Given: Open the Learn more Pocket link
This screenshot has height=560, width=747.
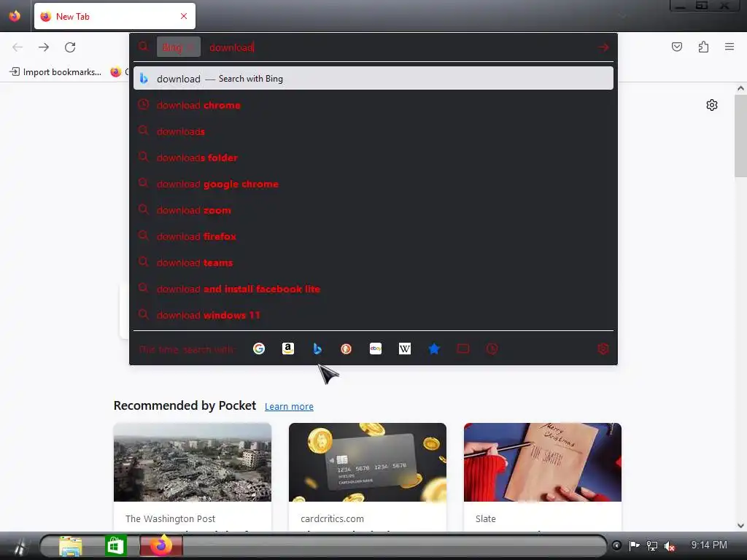Looking at the screenshot, I should 289,407.
